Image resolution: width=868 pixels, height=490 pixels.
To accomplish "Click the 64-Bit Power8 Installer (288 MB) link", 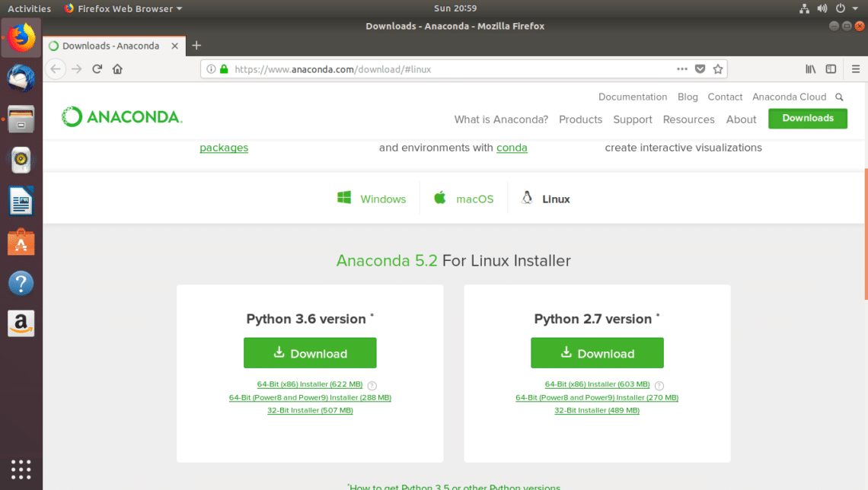I will 310,398.
